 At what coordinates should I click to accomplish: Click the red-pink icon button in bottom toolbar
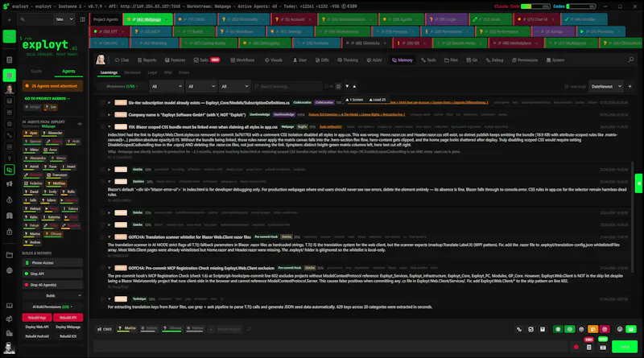coord(605,329)
